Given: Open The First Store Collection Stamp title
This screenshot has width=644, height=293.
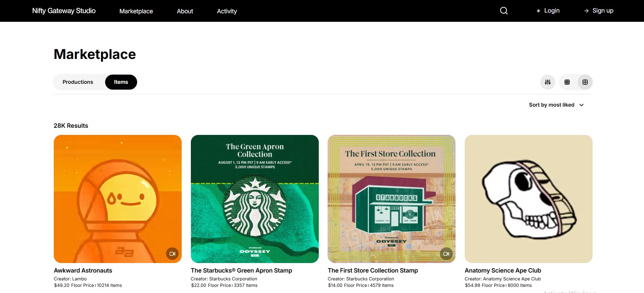Looking at the screenshot, I should [x=373, y=271].
